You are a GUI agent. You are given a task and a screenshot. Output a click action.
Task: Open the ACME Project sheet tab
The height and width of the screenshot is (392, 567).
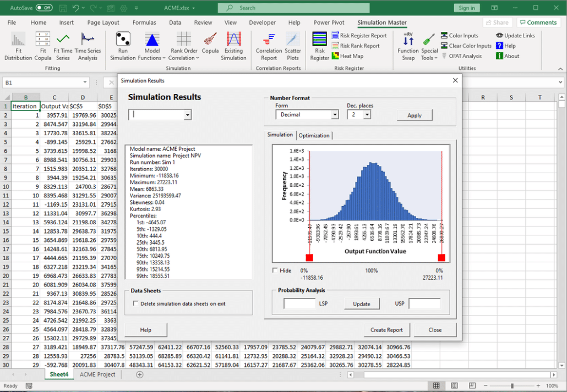[97, 374]
